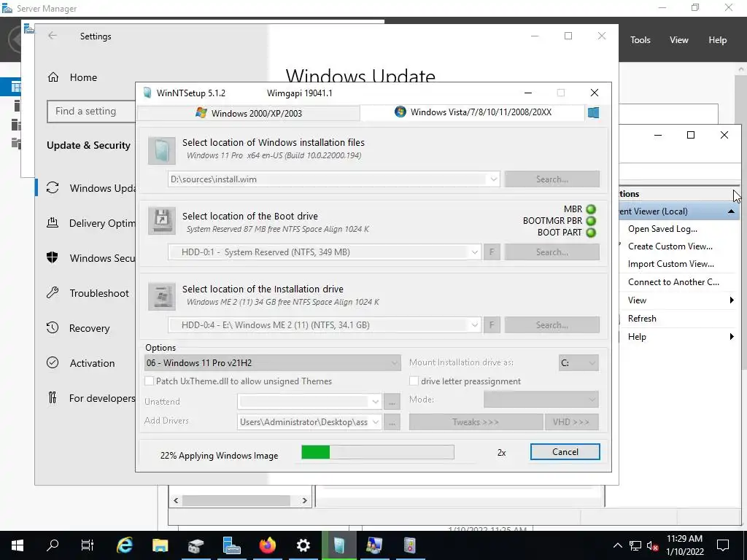
Task: Click Create Custom View action
Action: coord(670,246)
